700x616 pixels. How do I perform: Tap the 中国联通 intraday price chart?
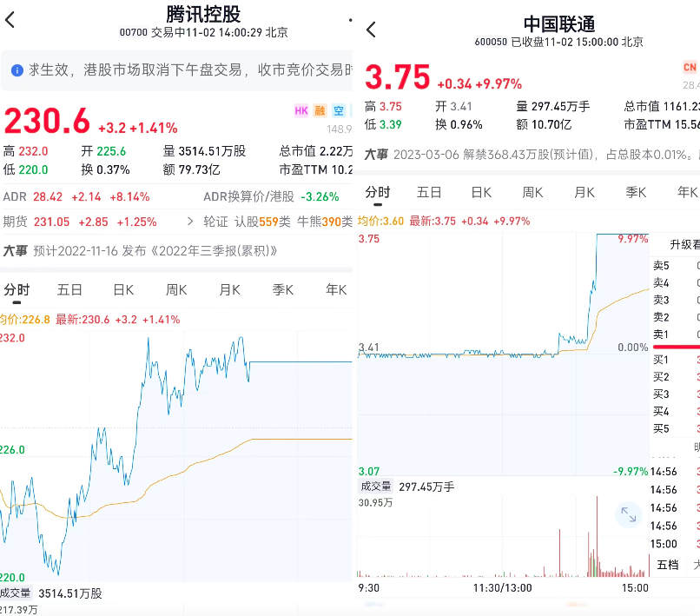pyautogui.click(x=503, y=354)
